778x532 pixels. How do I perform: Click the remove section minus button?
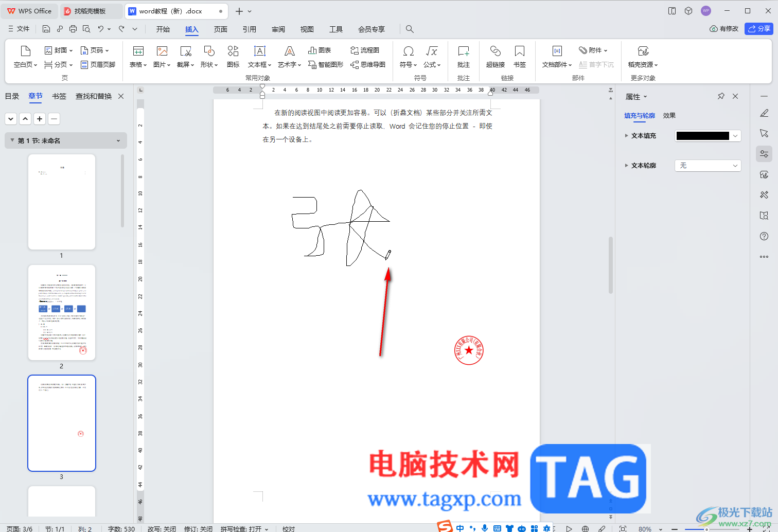(54, 119)
